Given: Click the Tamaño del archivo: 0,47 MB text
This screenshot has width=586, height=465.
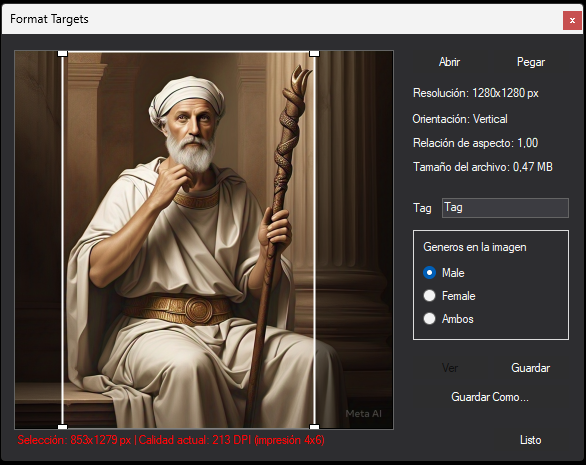Looking at the screenshot, I should 482,167.
